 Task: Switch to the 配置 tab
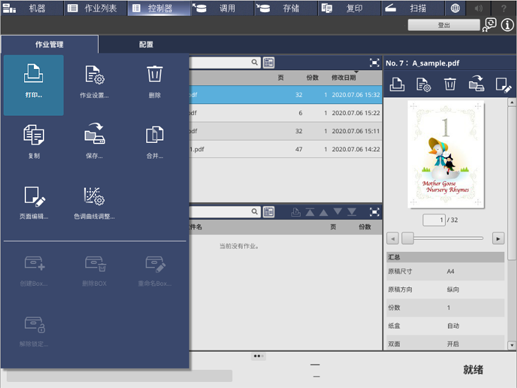[x=146, y=44]
